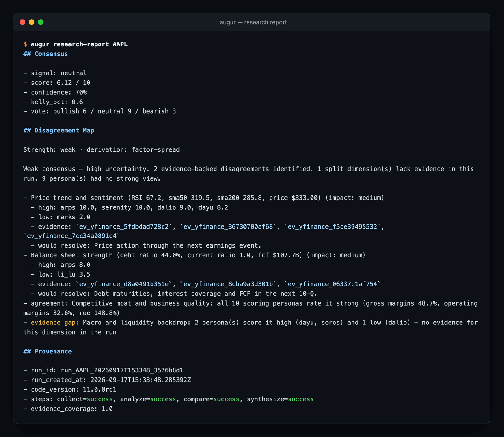Click the command 'augur research-report AAPL'
The height and width of the screenshot is (437, 504).
[x=79, y=44]
